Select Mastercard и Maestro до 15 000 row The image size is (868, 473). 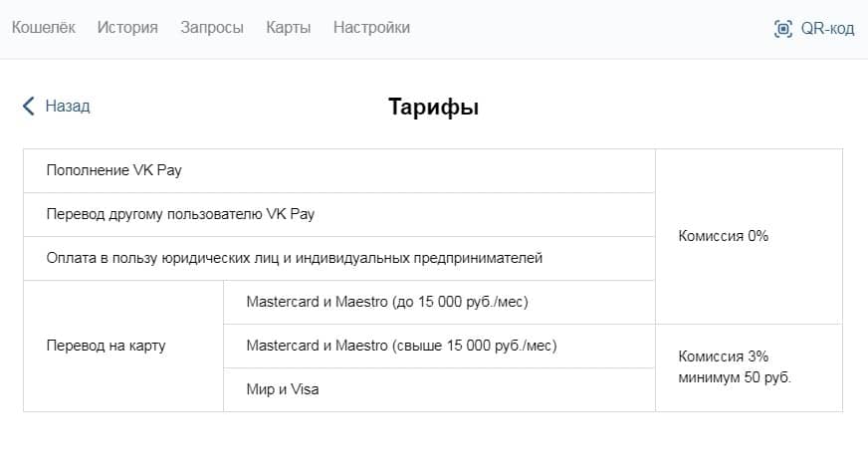click(x=440, y=302)
